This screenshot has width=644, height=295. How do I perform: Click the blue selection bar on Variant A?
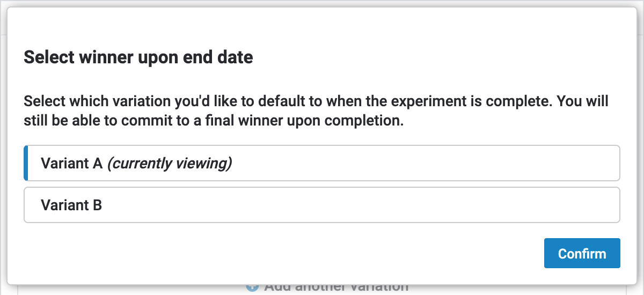click(26, 163)
